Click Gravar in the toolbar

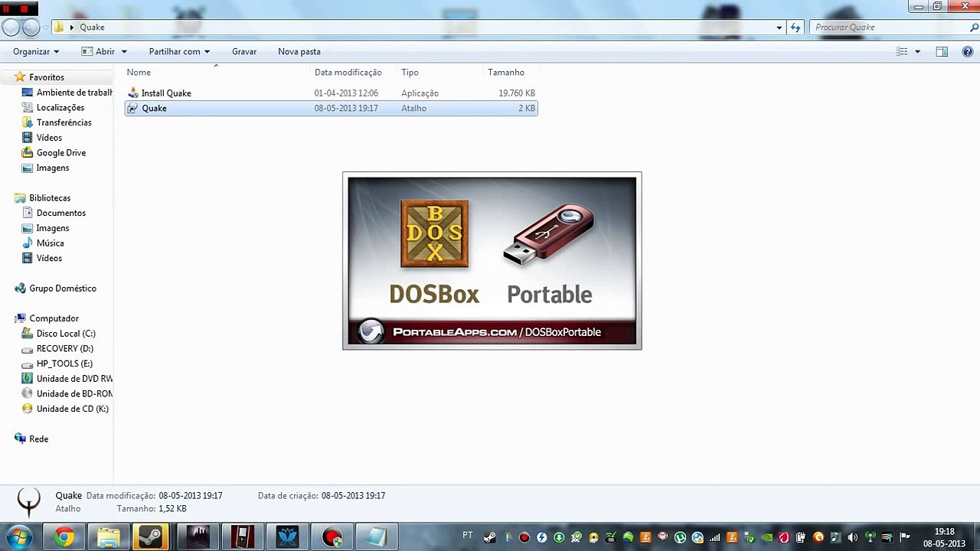click(x=244, y=51)
